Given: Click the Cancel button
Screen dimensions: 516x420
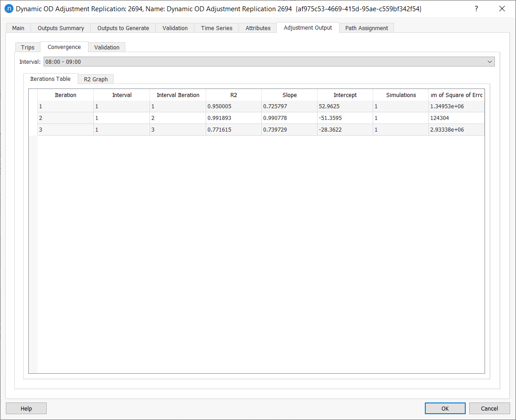Looking at the screenshot, I should pos(489,408).
